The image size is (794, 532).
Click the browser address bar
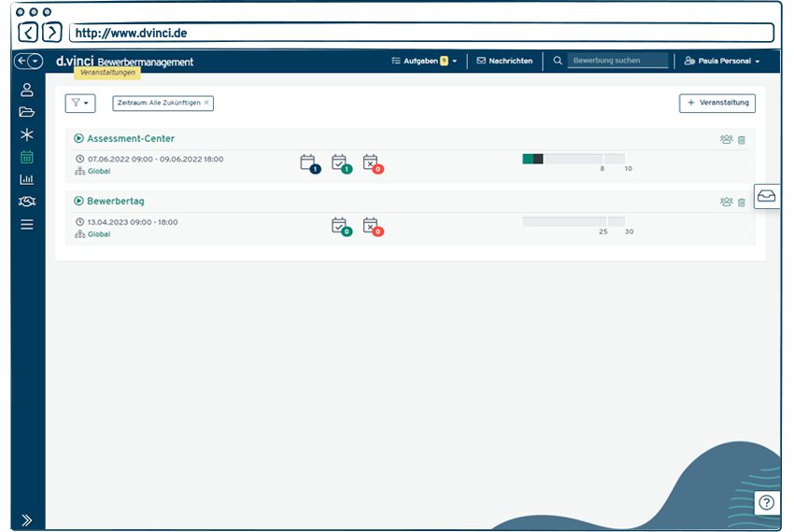421,33
